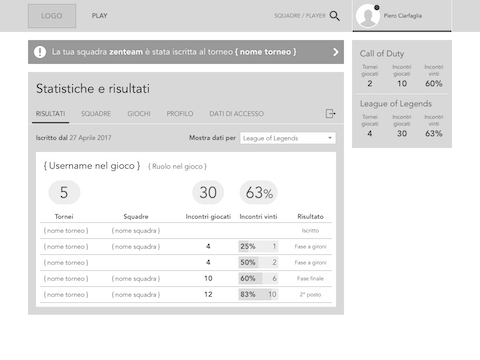Image resolution: width=480 pixels, height=360 pixels.
Task: Click the zenteam tournament registration banner text
Action: click(x=174, y=52)
